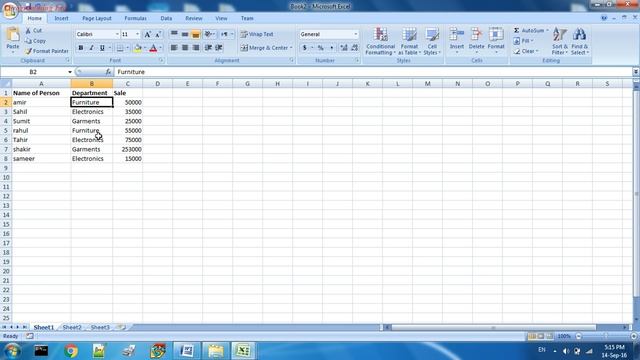Click the Orientation text rotation icon
This screenshot has width=640, height=360.
[x=209, y=34]
